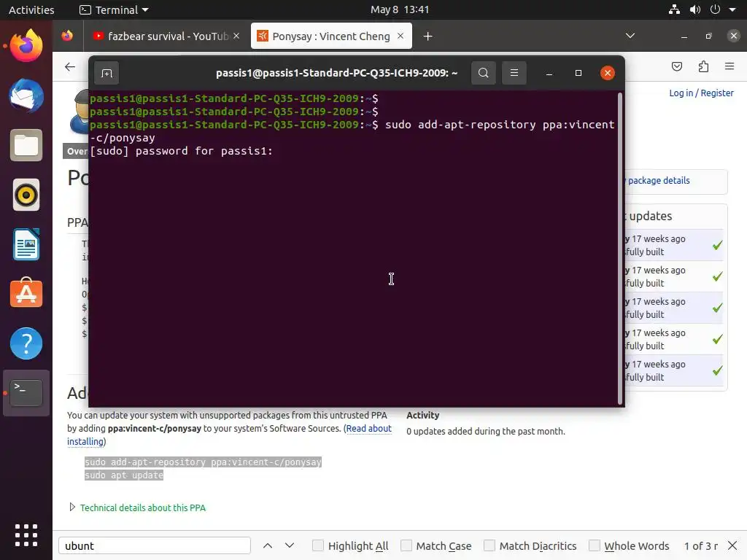Click the find bar search field
Image resolution: width=747 pixels, height=560 pixels.
tap(155, 545)
